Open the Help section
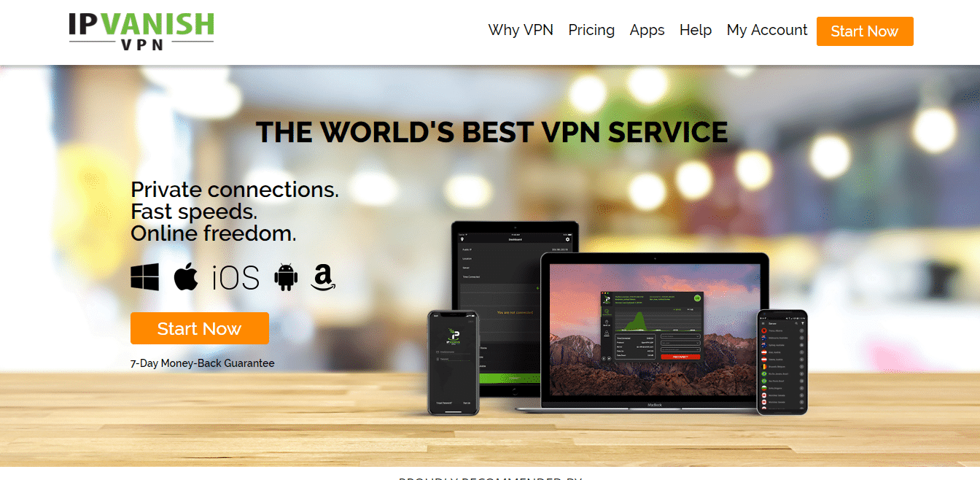980x480 pixels. [x=696, y=30]
